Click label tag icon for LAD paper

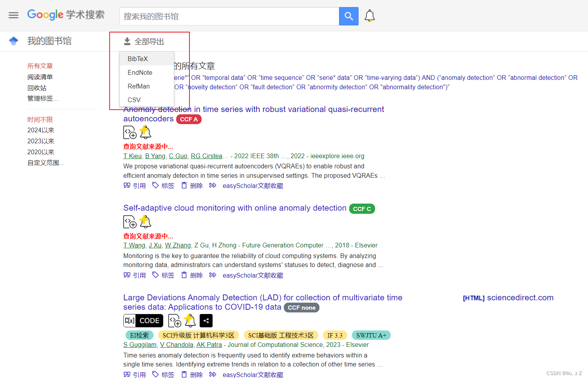pos(155,375)
